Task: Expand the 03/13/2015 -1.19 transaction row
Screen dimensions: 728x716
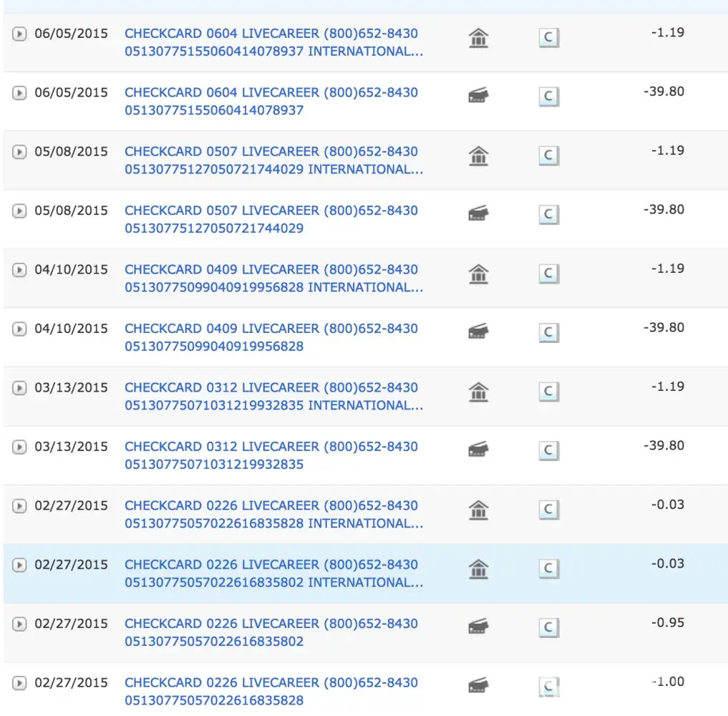Action: pyautogui.click(x=19, y=388)
